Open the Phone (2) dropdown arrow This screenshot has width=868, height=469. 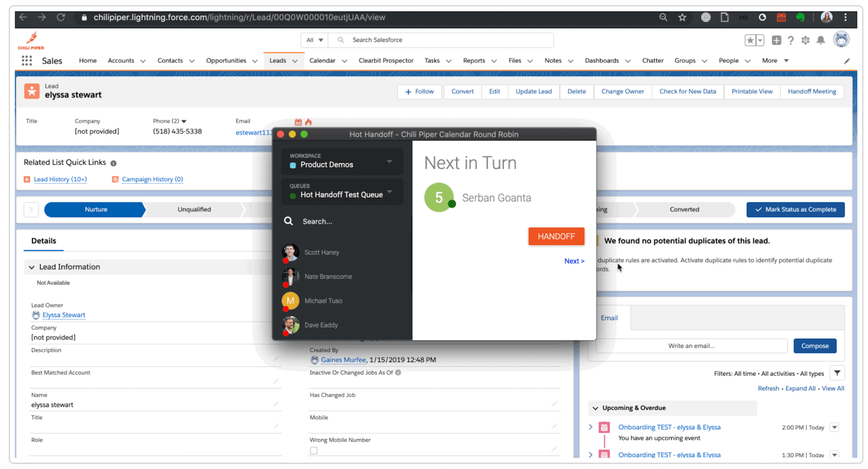184,121
